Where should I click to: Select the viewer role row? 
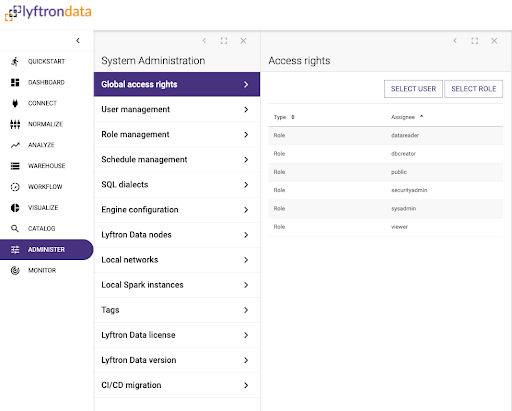click(386, 227)
